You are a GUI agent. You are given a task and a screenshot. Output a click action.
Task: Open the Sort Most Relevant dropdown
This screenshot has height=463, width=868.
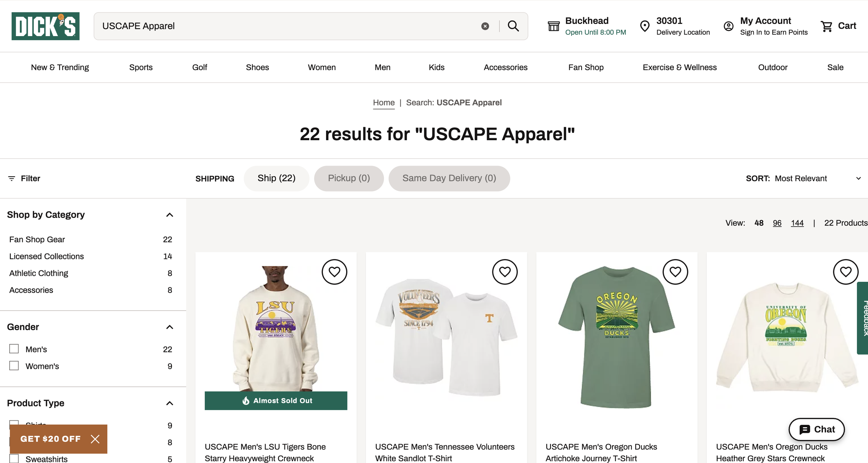tap(804, 178)
